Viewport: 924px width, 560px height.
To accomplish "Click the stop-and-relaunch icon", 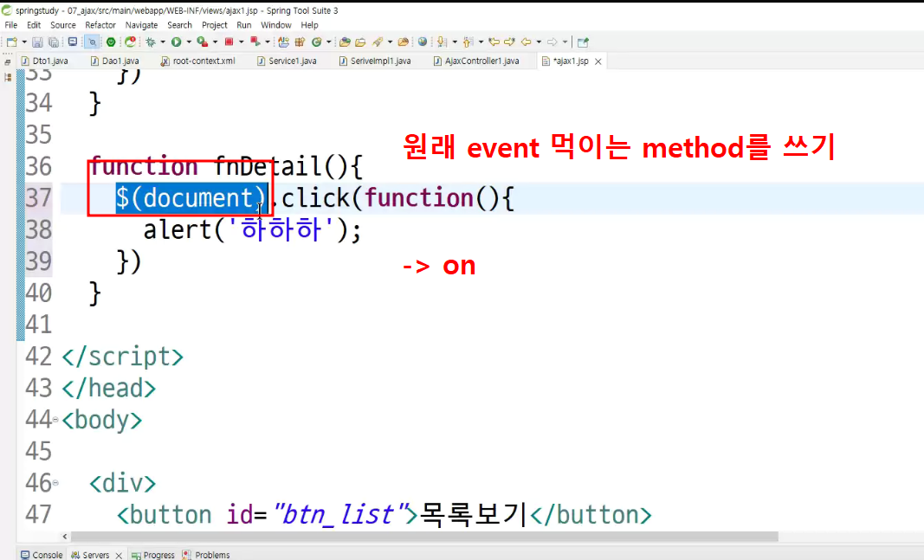I will coord(255,42).
